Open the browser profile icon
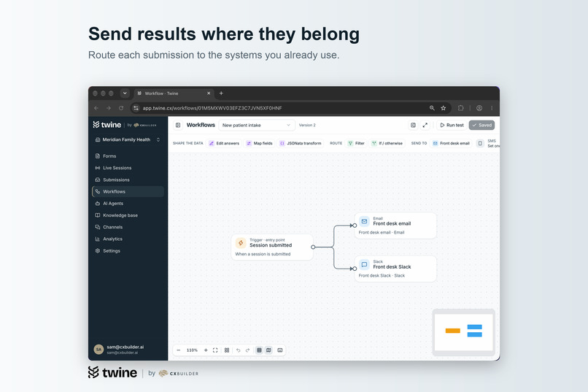588x392 pixels. click(x=479, y=108)
